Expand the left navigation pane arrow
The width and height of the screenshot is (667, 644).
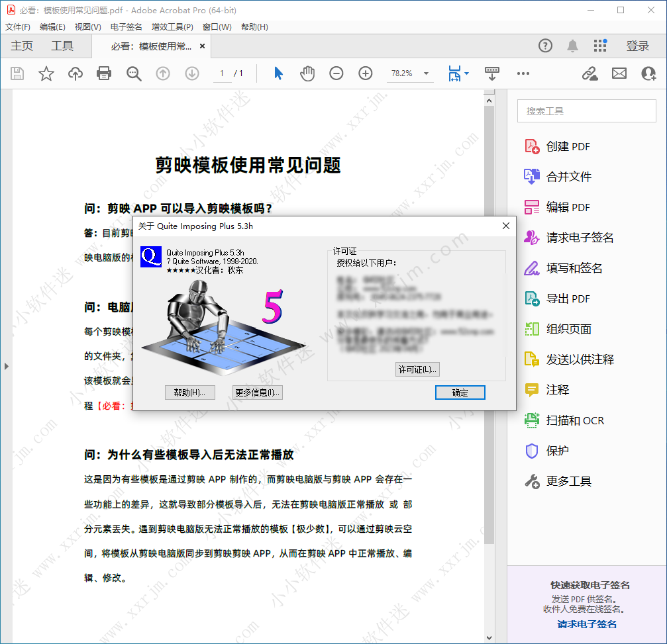(x=7, y=365)
